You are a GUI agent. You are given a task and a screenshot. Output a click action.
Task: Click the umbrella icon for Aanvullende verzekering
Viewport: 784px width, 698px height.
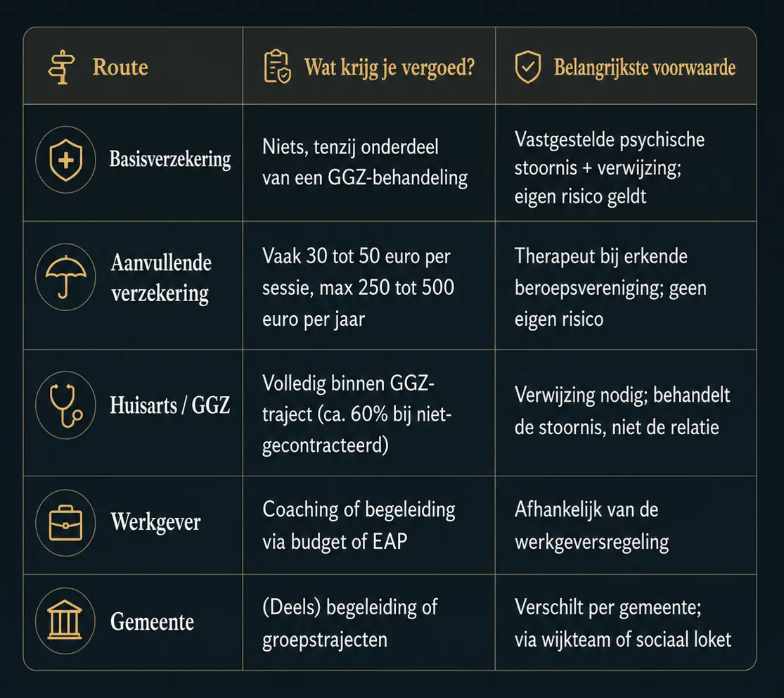(x=65, y=277)
